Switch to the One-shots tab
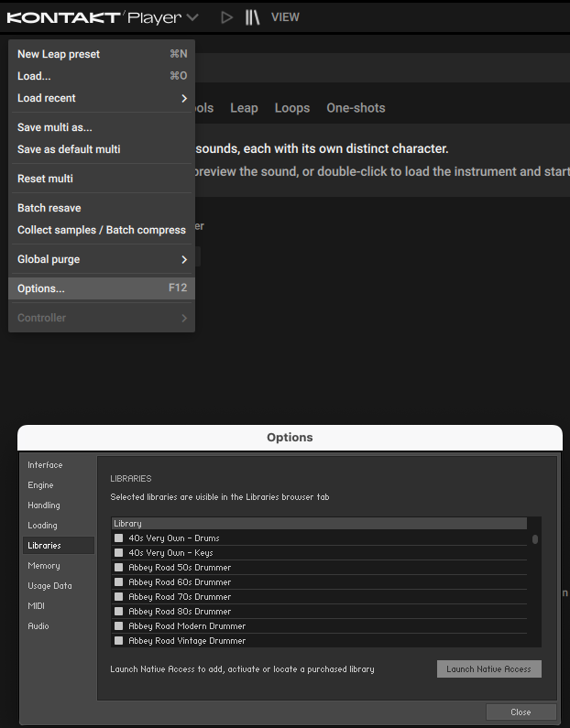Screen dimensions: 570x728 356,108
